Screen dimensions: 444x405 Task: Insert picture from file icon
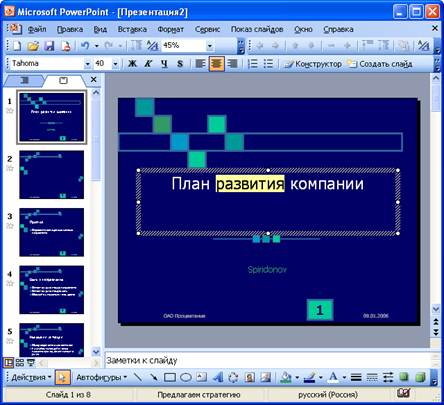coord(265,377)
